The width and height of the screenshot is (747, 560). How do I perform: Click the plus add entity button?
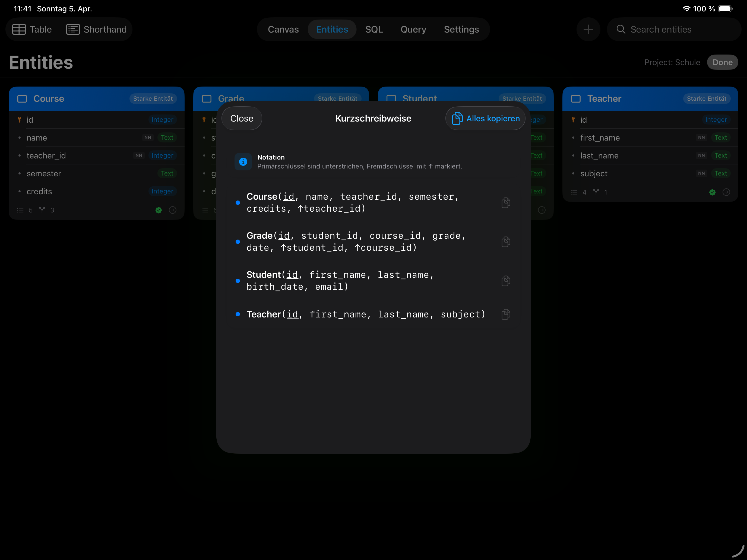[588, 29]
